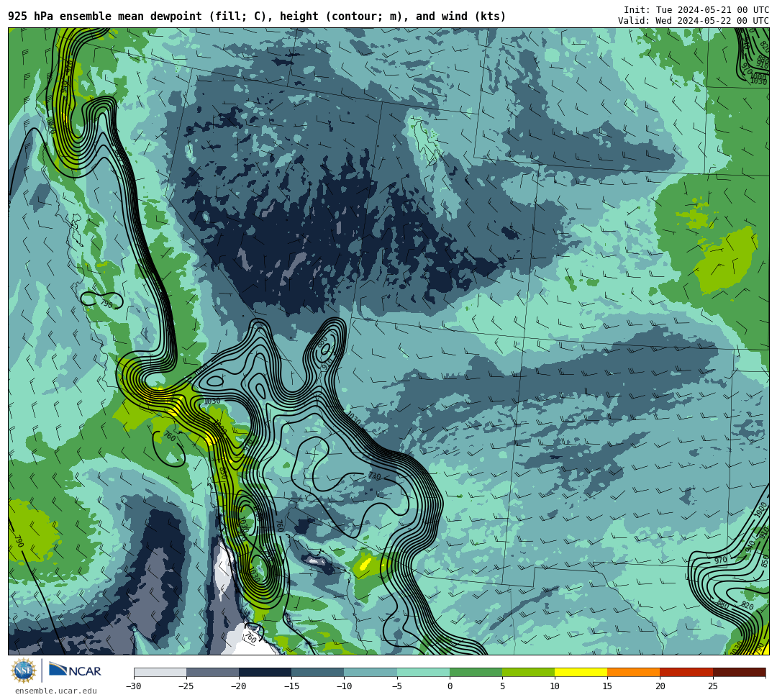Click the 0 to 5 green colorbar swatch
777x700 pixels.
click(x=476, y=672)
